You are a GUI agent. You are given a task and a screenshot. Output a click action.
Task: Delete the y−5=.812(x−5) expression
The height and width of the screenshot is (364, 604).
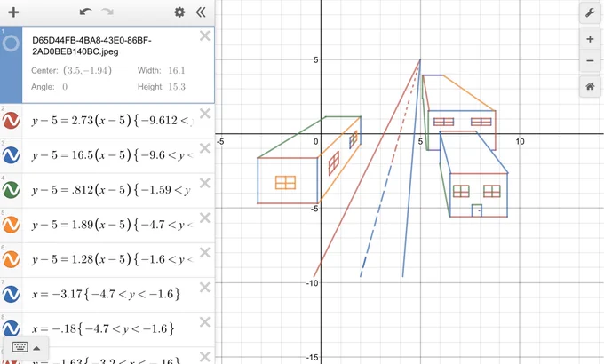tap(205, 183)
